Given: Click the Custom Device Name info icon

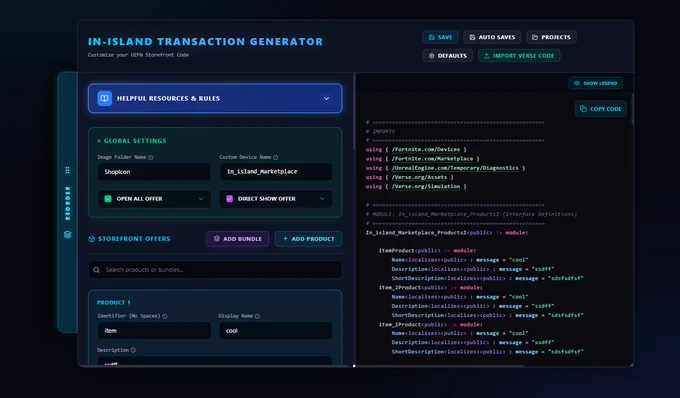Looking at the screenshot, I should 275,157.
